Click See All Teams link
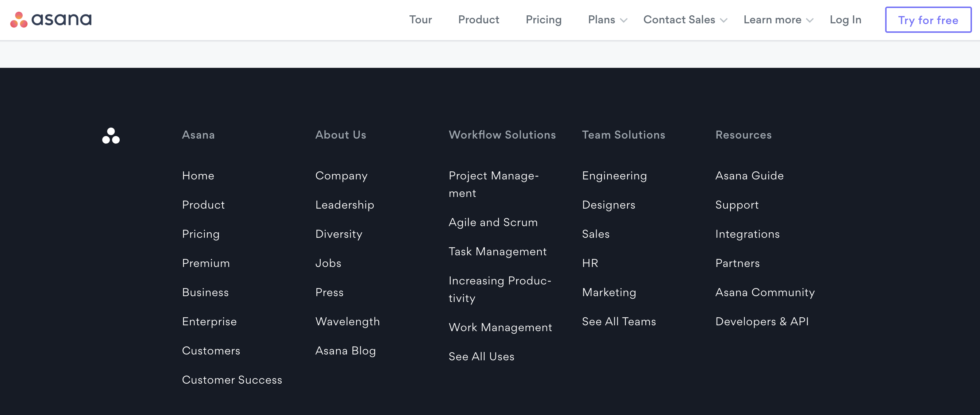Image resolution: width=980 pixels, height=415 pixels. 618,321
